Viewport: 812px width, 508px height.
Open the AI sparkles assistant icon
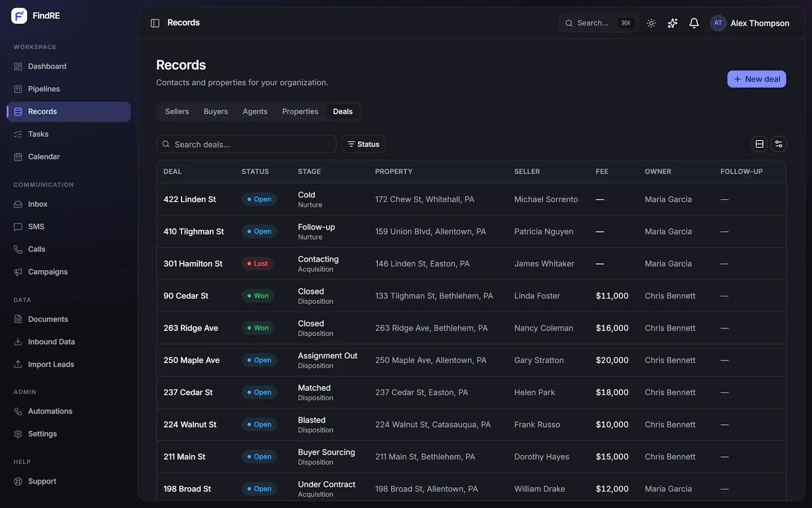672,23
